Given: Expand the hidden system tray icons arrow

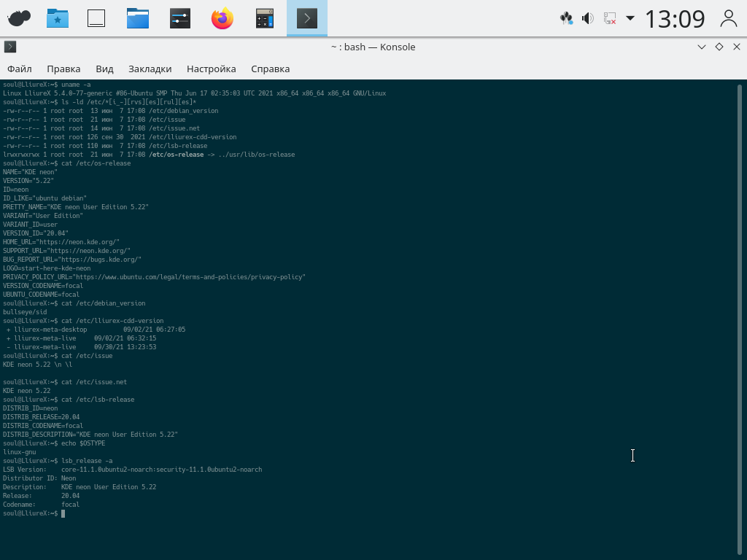Looking at the screenshot, I should click(x=630, y=18).
